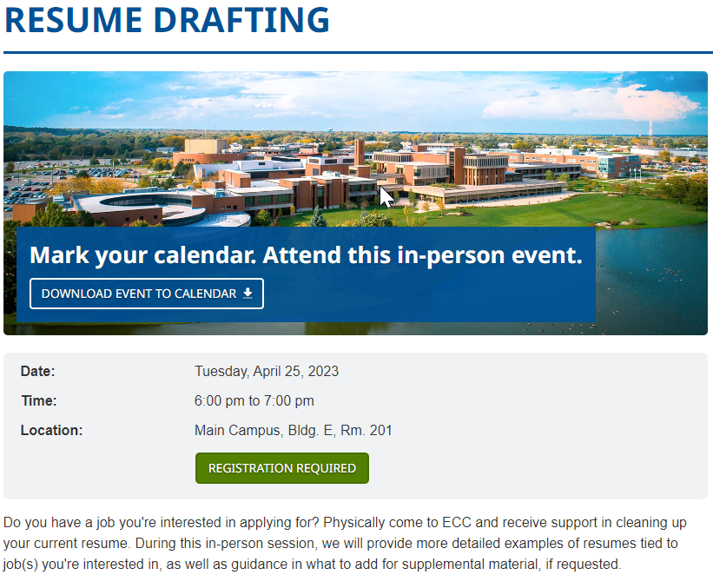Click the download arrow icon beside Calendar
Viewport: 713px width, 588px height.
[248, 294]
